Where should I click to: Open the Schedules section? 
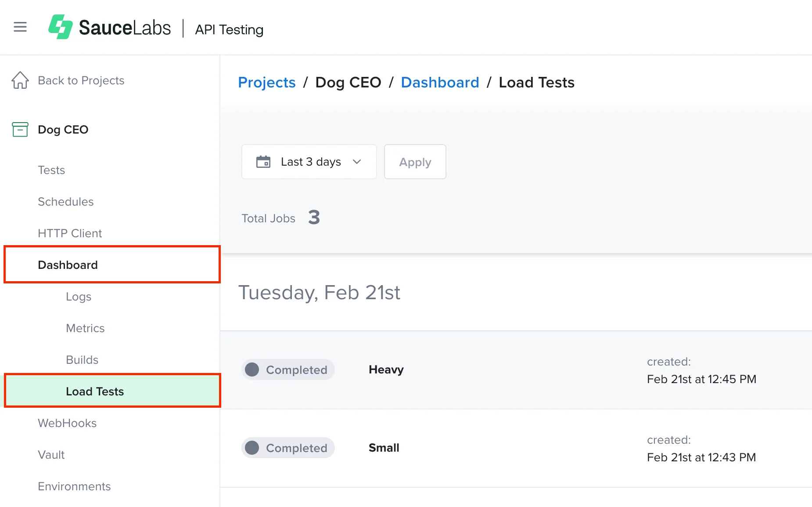(x=65, y=202)
